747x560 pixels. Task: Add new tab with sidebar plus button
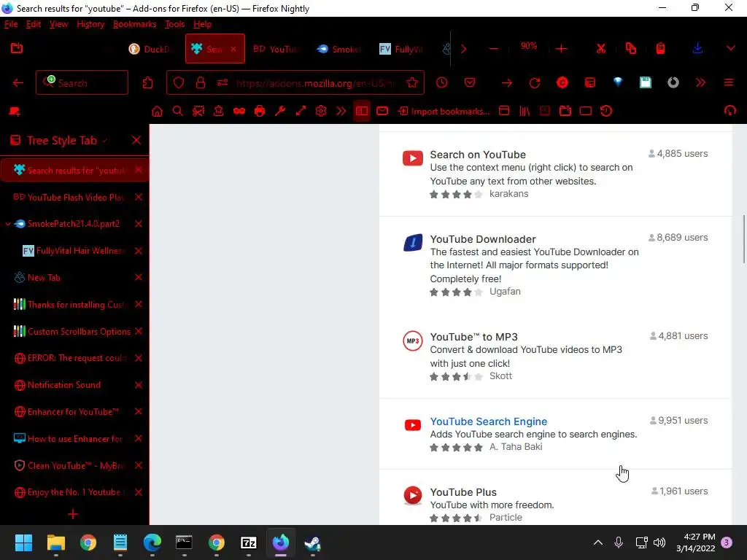(x=73, y=514)
